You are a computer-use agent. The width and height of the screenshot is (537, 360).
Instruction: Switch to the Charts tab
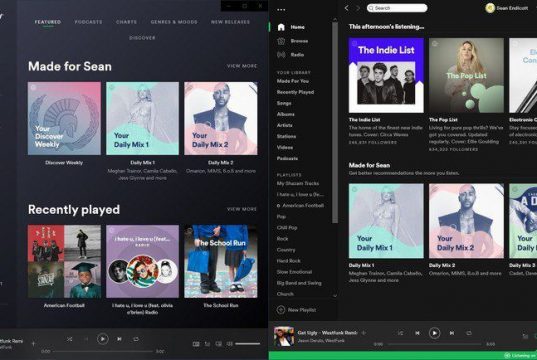(126, 22)
